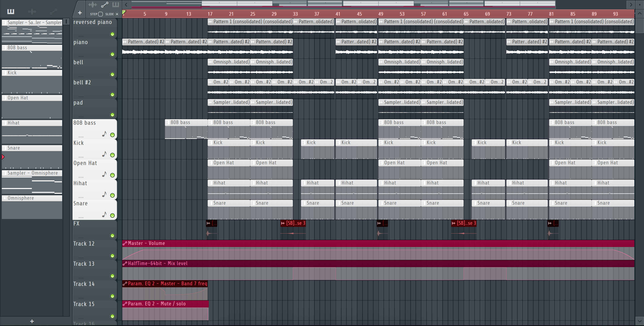Add a new playlist track with plus button
The image size is (644, 326).
pyautogui.click(x=80, y=13)
